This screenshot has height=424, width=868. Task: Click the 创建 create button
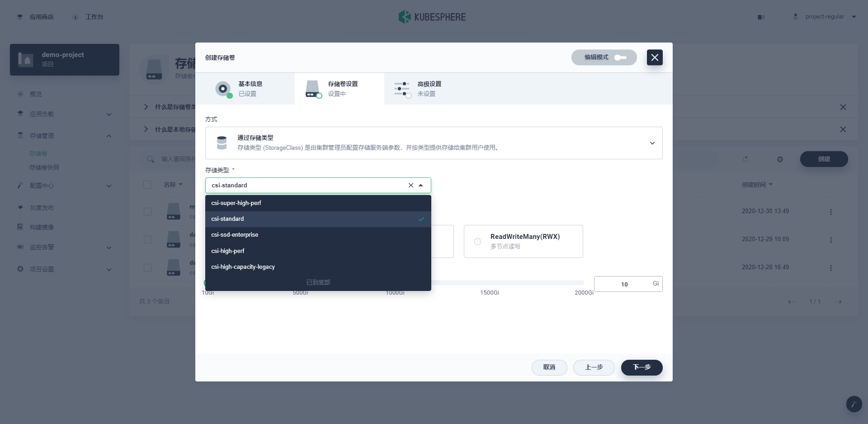click(824, 159)
